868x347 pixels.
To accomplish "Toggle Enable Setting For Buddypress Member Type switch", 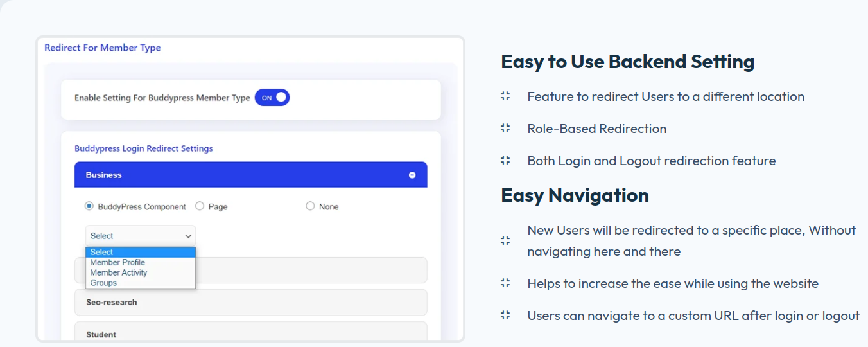I will pos(272,98).
